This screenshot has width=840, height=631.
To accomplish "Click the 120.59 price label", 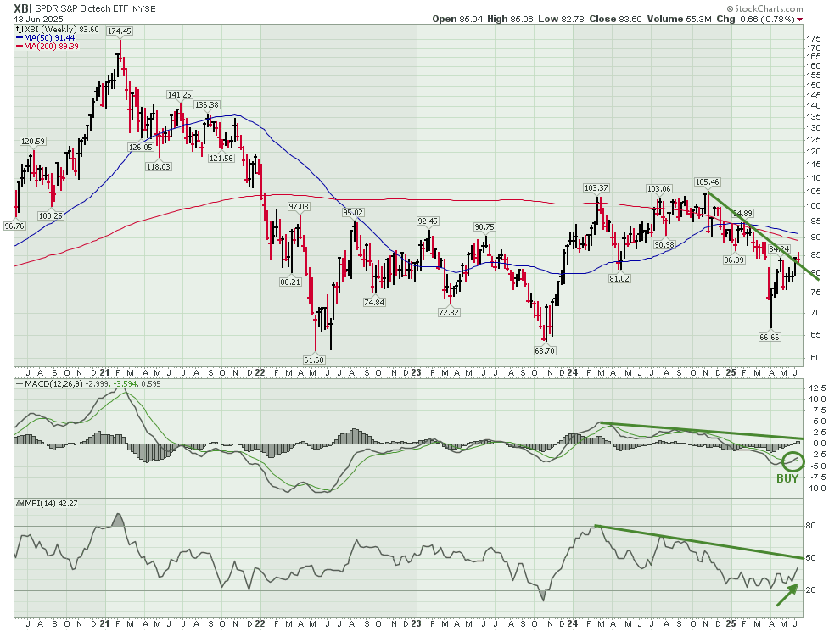I will pos(33,142).
